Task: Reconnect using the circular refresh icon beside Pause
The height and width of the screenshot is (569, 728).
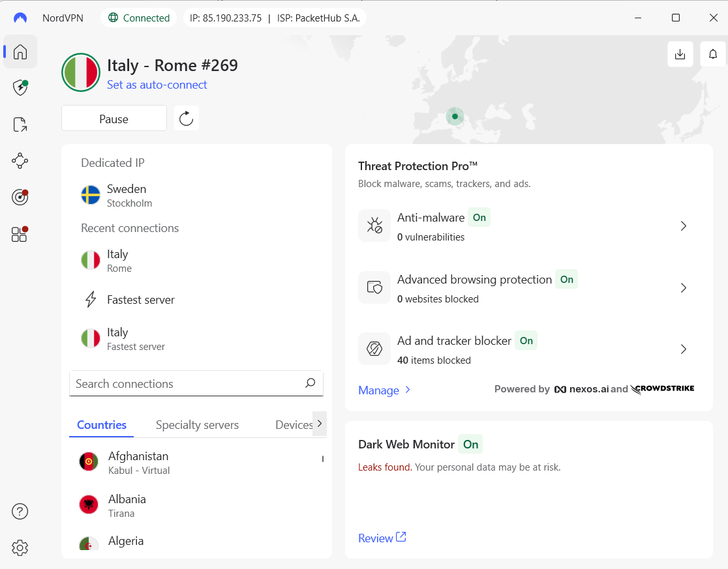Action: tap(187, 118)
